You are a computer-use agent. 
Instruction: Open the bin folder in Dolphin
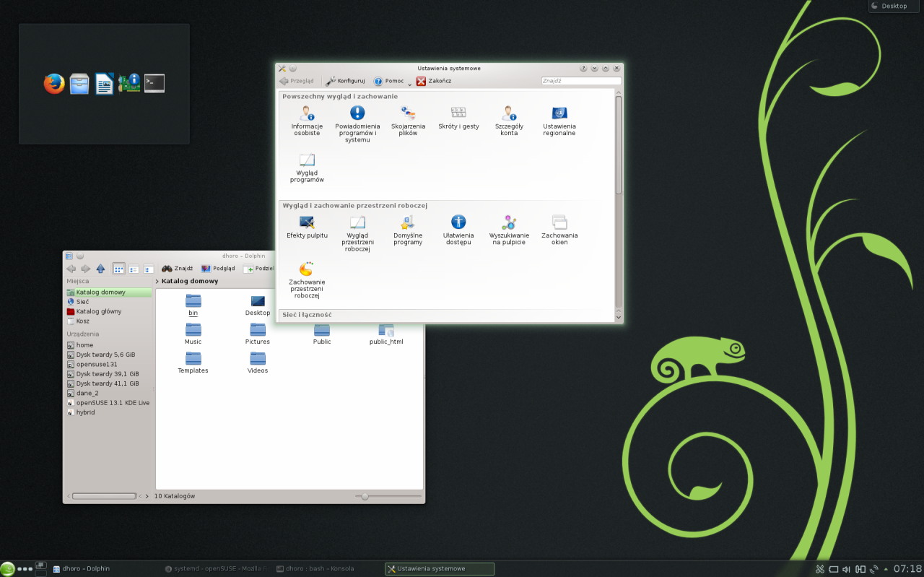(193, 305)
